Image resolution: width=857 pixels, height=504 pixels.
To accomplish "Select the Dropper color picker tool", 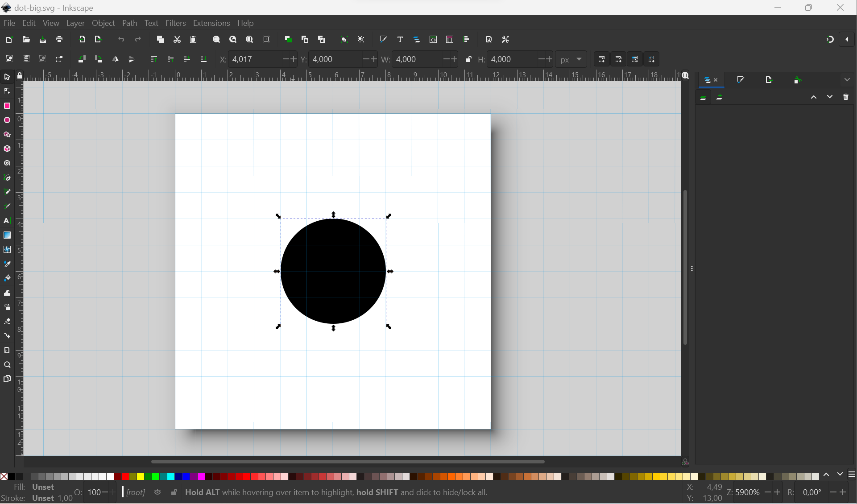I will point(7,264).
